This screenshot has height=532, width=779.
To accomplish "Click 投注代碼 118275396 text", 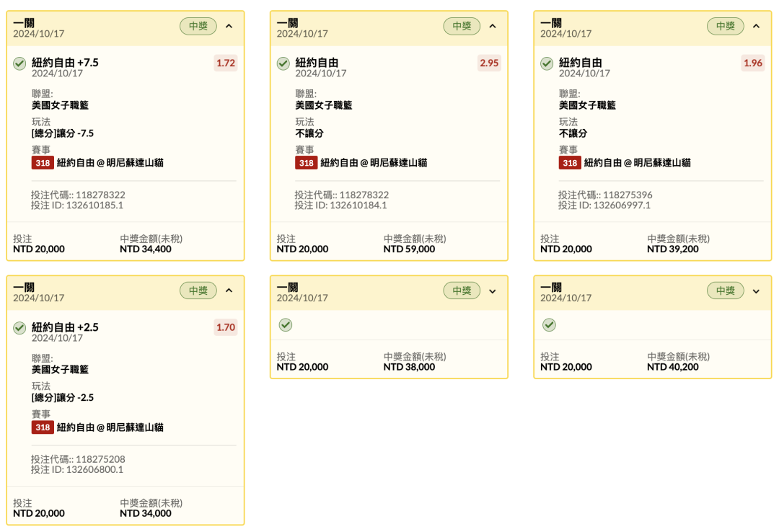I will click(x=604, y=195).
